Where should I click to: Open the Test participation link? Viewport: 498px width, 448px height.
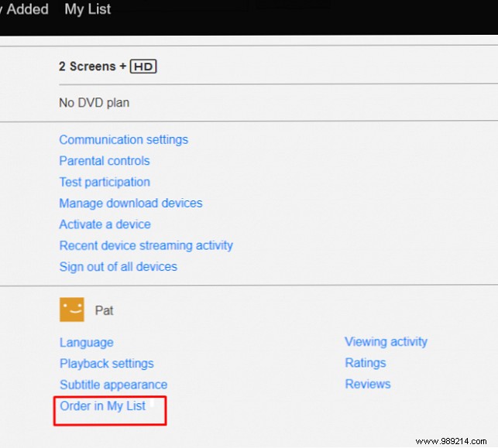pos(105,182)
